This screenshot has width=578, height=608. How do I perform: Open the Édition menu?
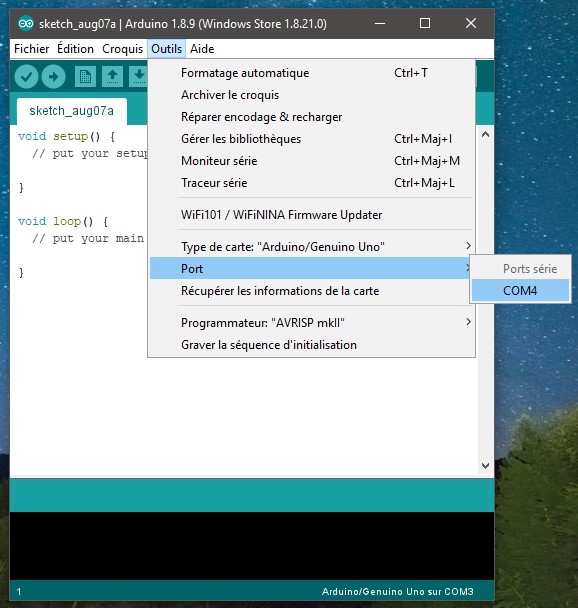coord(75,49)
